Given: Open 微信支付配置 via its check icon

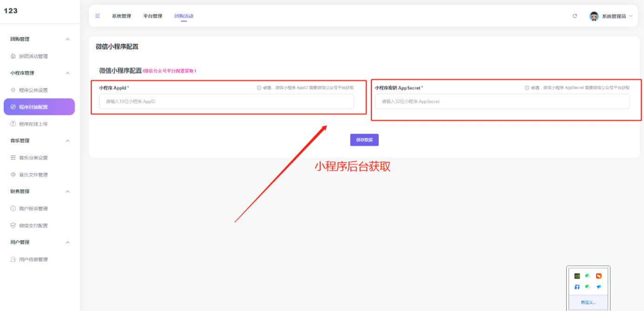Looking at the screenshot, I should point(13,225).
